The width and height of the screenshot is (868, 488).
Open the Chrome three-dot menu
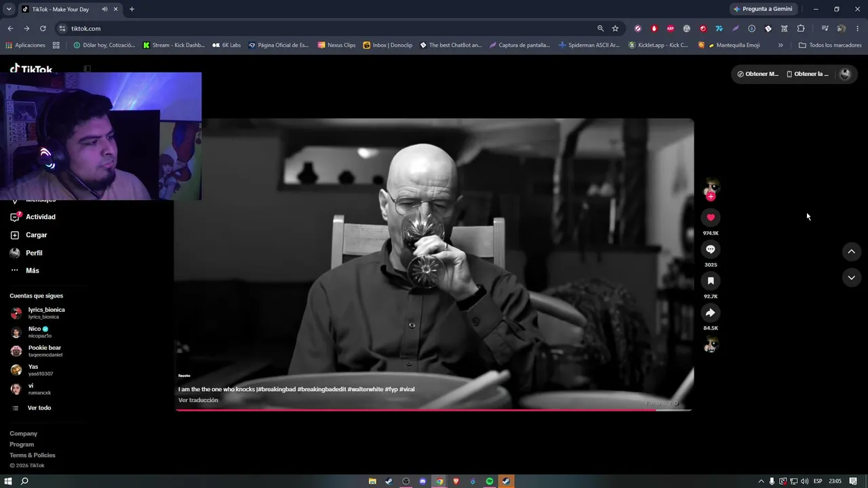(x=858, y=28)
